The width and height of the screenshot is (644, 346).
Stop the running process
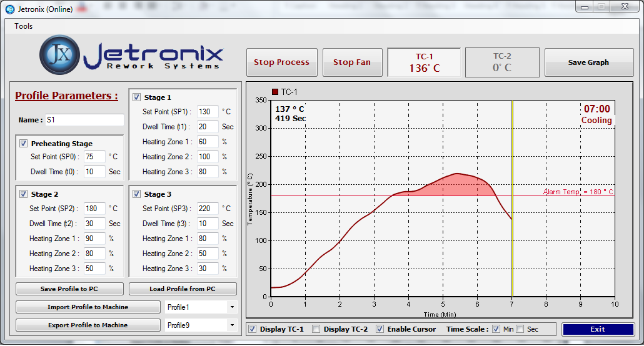click(x=282, y=62)
